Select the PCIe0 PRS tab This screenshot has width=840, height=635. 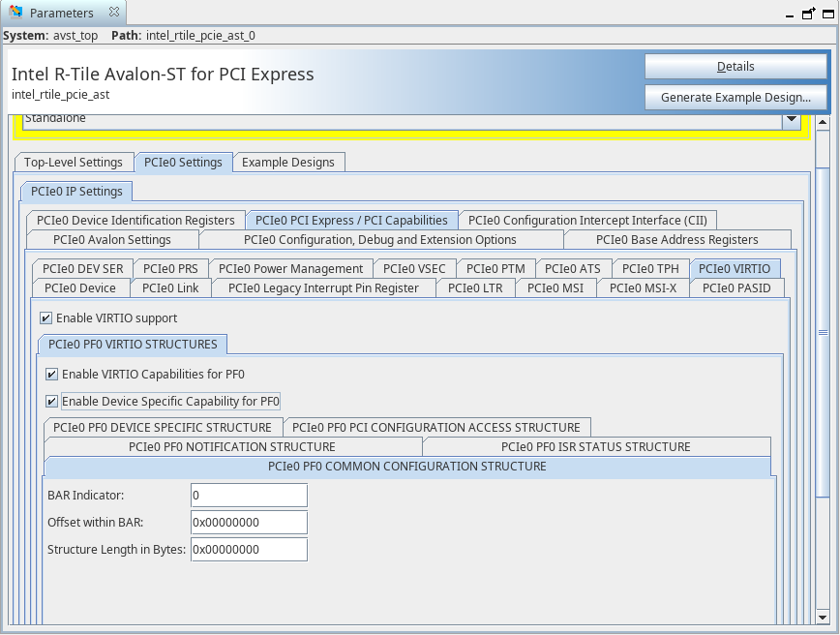[171, 268]
